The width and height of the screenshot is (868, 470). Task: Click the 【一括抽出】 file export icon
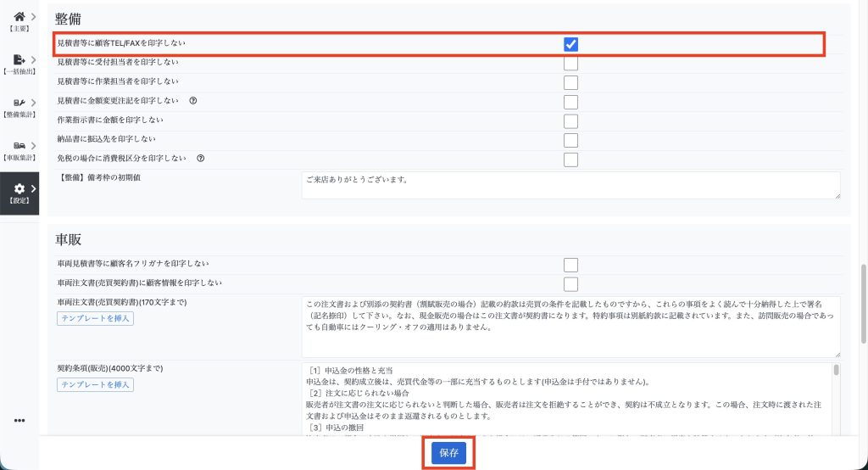pyautogui.click(x=19, y=60)
